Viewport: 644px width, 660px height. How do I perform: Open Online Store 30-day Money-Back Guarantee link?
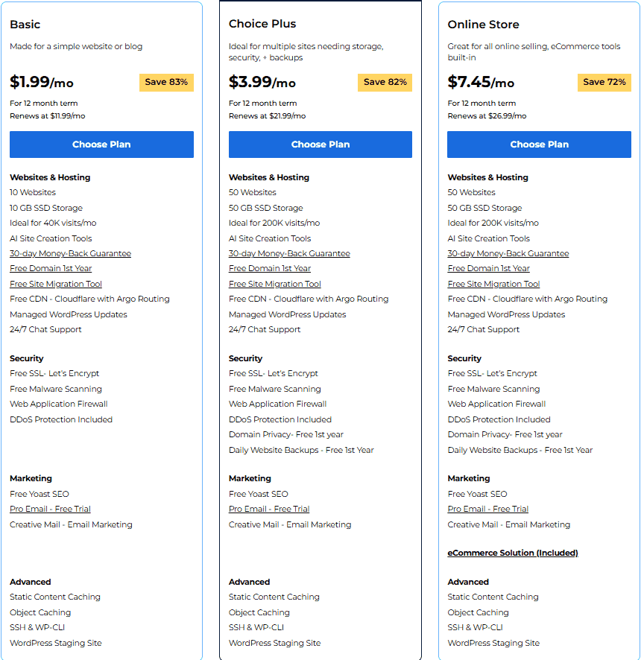click(508, 253)
